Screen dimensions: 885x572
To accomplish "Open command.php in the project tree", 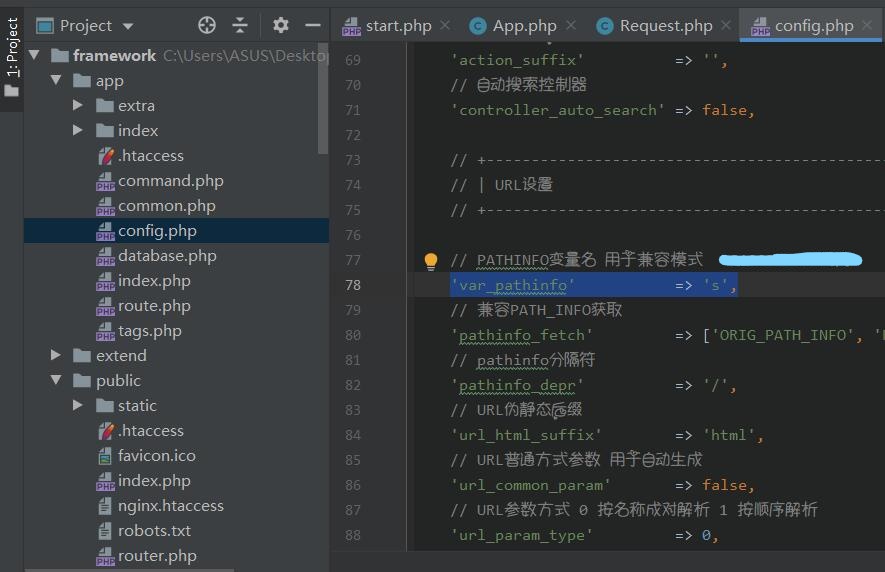I will point(170,181).
